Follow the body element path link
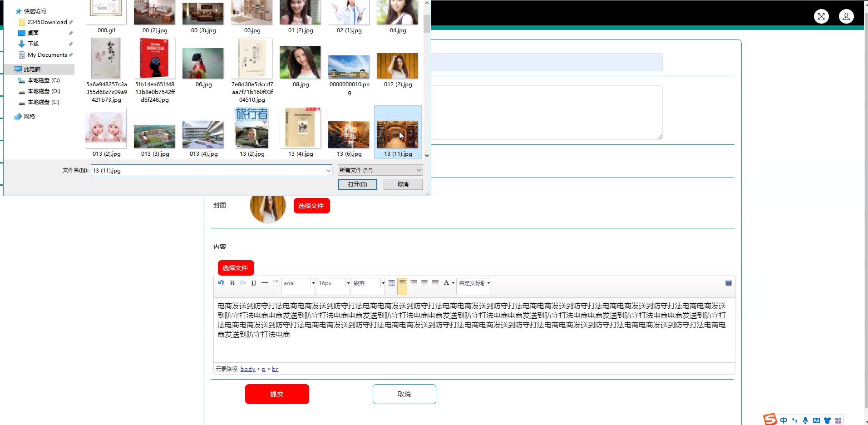Screen dimensions: 868x425 point(248,369)
